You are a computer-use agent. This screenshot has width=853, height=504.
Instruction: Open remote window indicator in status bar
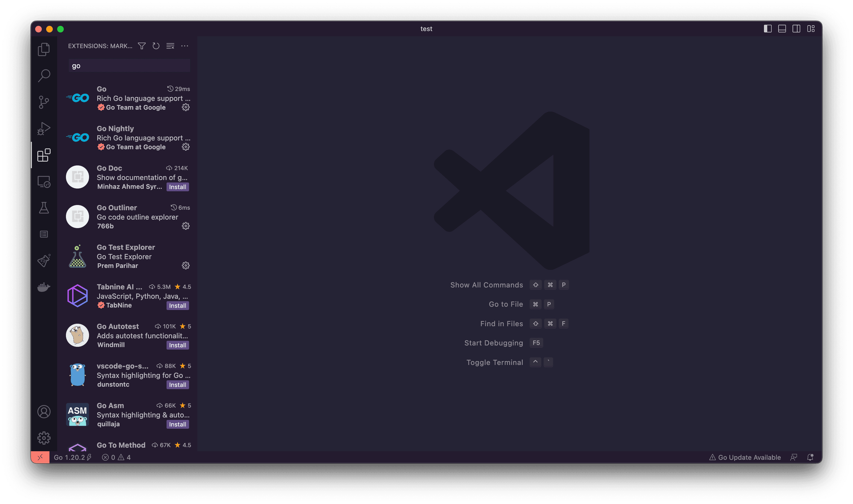tap(40, 457)
